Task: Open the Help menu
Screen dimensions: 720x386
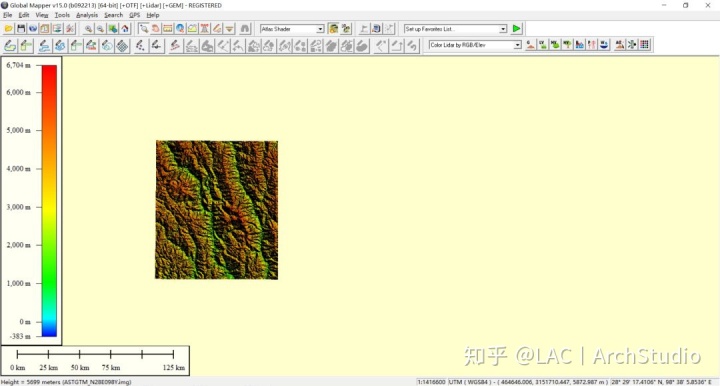Action: point(152,15)
